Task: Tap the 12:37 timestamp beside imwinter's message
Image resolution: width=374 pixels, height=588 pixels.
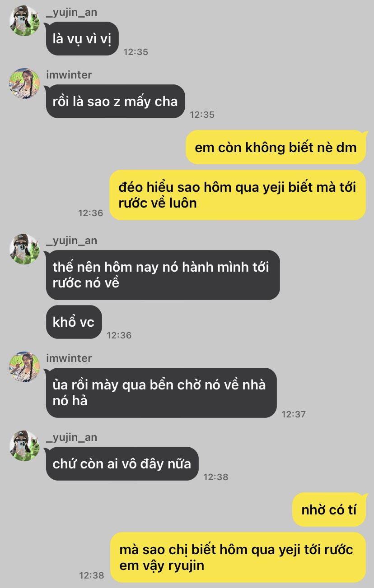Action: [294, 414]
